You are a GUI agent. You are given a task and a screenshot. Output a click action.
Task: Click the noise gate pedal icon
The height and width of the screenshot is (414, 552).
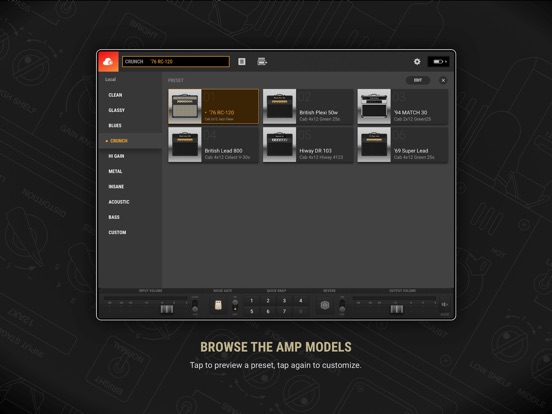(218, 305)
